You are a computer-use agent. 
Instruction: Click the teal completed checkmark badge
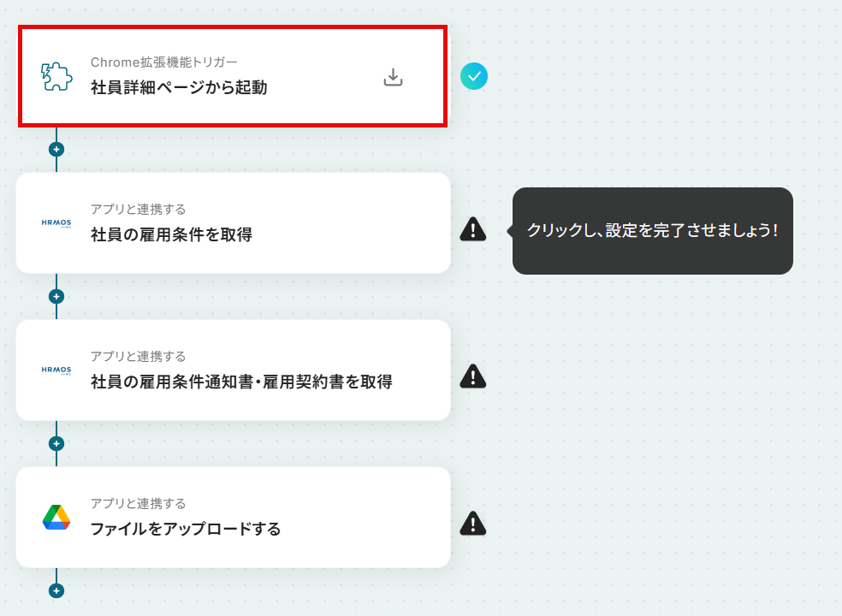(x=474, y=76)
